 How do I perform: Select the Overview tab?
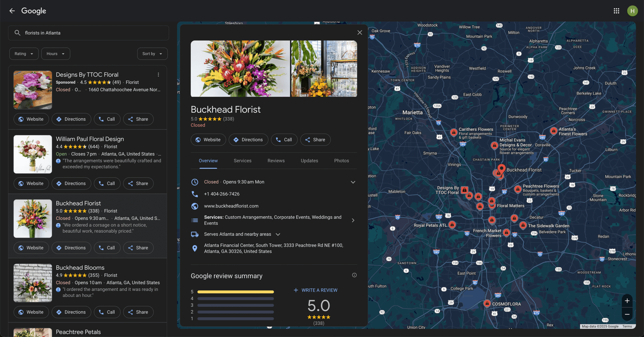click(x=208, y=161)
